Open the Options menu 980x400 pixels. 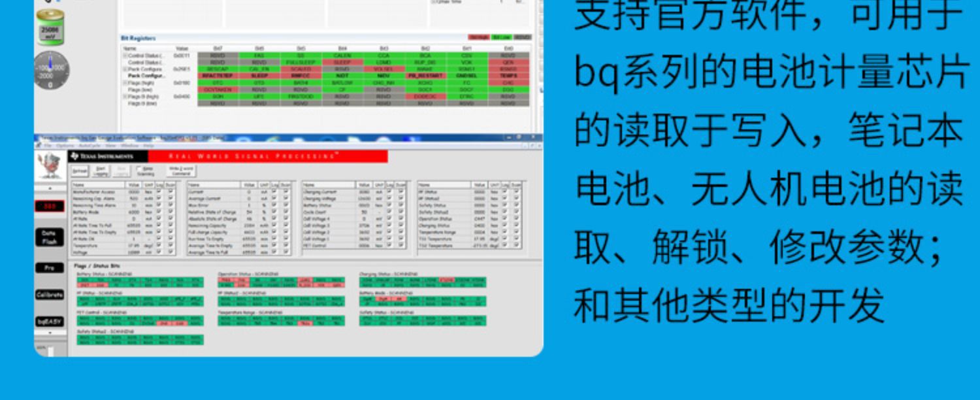(65, 146)
